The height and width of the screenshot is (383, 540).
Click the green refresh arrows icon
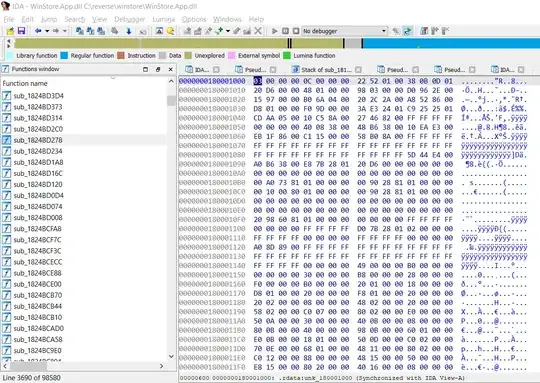coord(407,31)
